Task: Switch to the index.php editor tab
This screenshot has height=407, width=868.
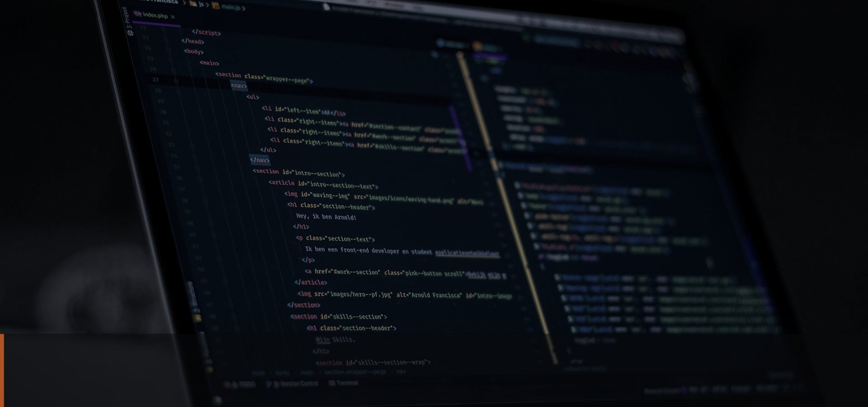Action: click(155, 15)
